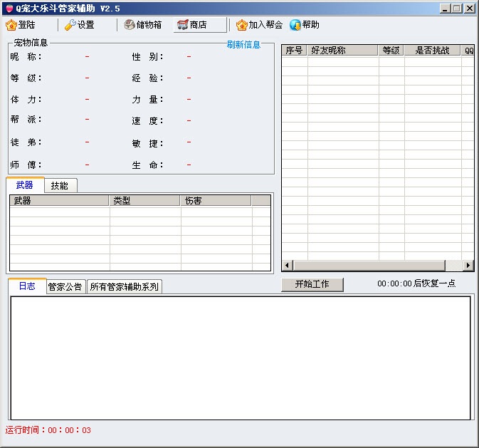Click the 伤害 column header in weapons table
Image resolution: width=479 pixels, height=448 pixels.
click(216, 201)
